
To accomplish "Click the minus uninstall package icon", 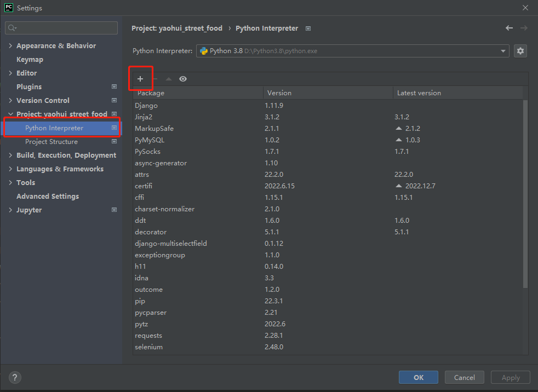I will [155, 79].
